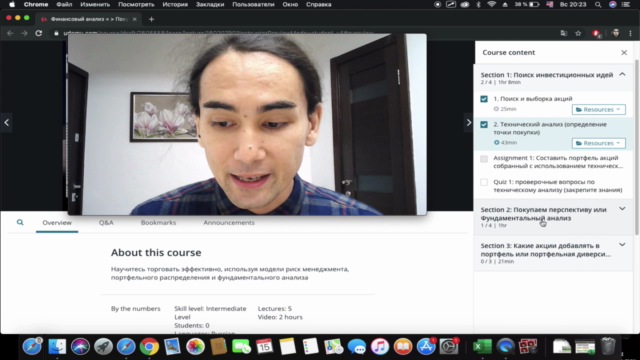Switch to the Bookmarks tab
640x360 pixels.
click(158, 222)
